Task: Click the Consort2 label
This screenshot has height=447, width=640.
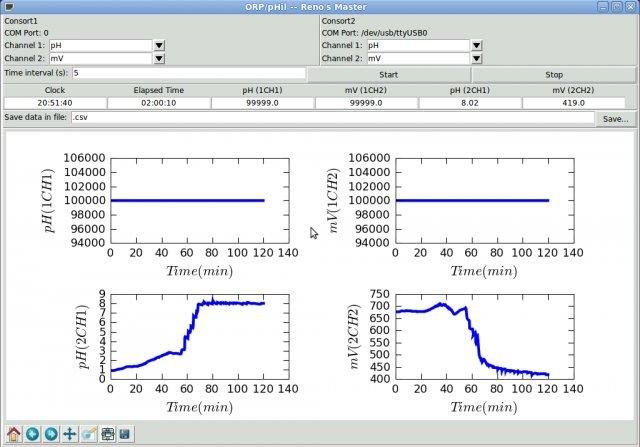Action: 338,21
